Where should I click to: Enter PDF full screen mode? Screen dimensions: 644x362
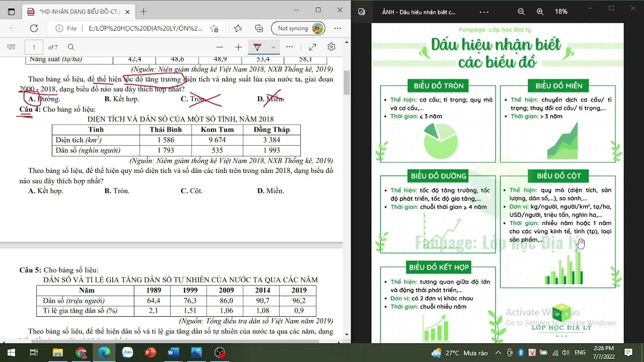pyautogui.click(x=312, y=47)
